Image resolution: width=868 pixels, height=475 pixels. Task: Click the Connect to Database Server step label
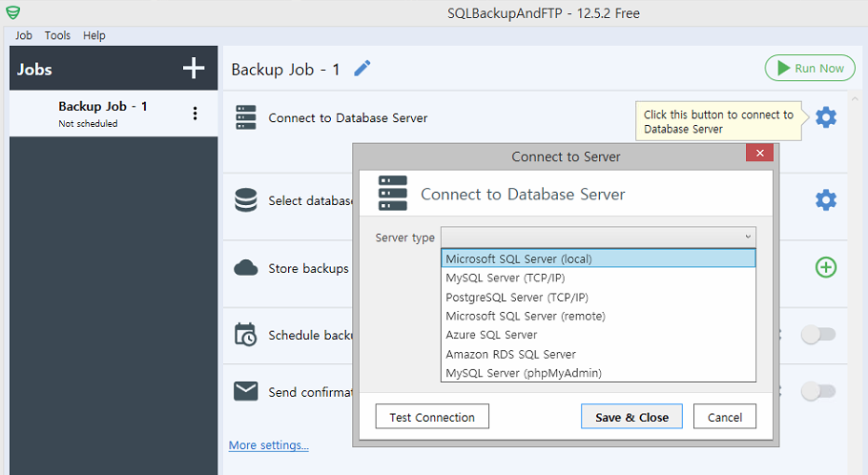pos(347,118)
